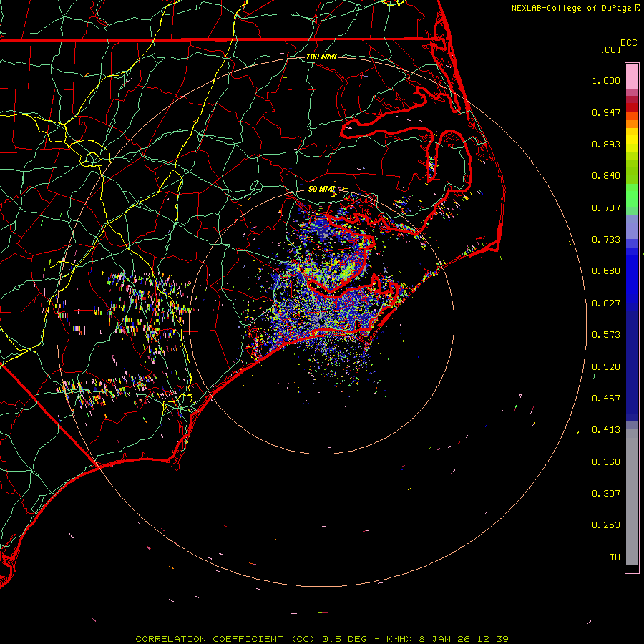Click the [CC] units label

point(611,49)
